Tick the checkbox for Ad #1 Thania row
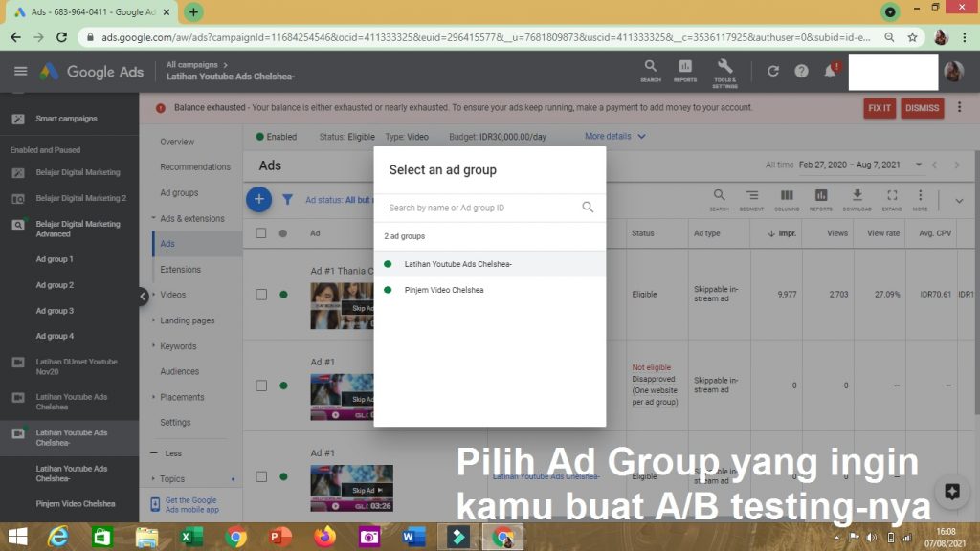This screenshot has width=980, height=551. 261,295
